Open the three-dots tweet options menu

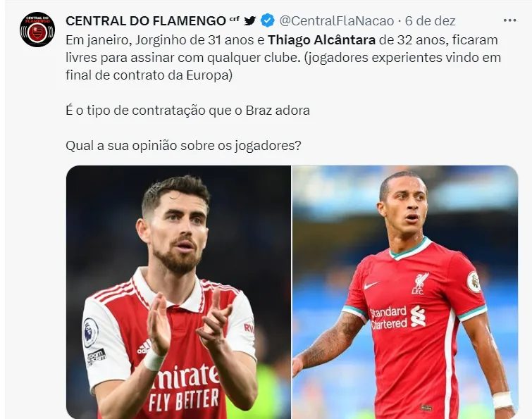click(509, 20)
